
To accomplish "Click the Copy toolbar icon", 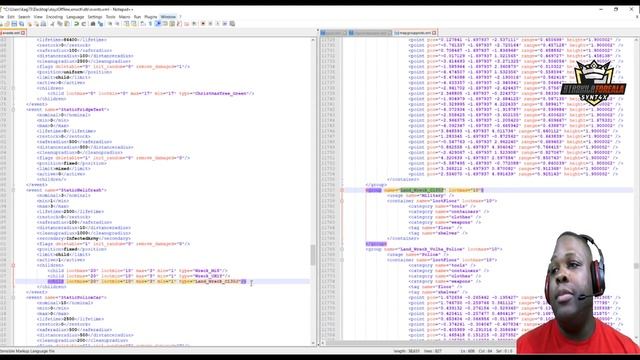I will tap(59, 24).
